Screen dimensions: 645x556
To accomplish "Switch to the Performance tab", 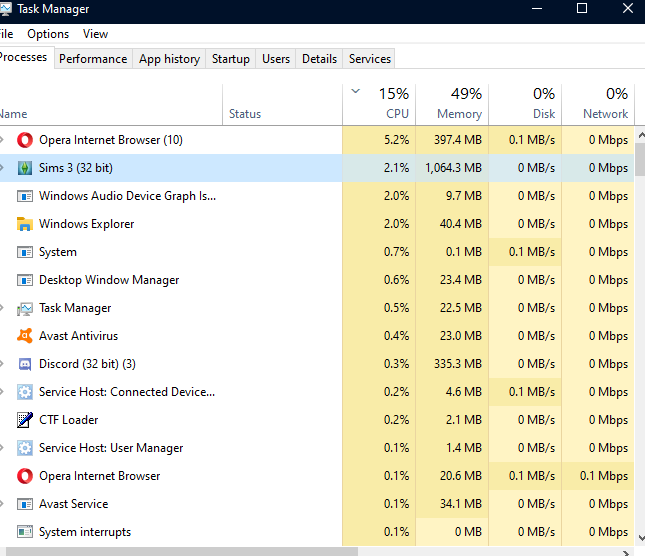I will pyautogui.click(x=93, y=59).
